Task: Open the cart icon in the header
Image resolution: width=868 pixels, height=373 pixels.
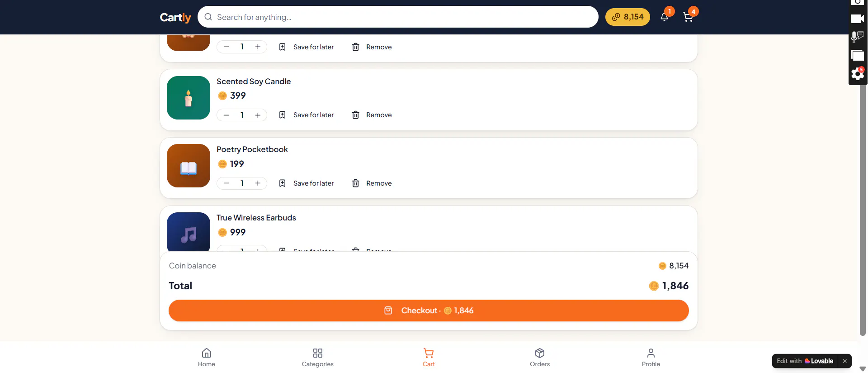Action: point(688,17)
